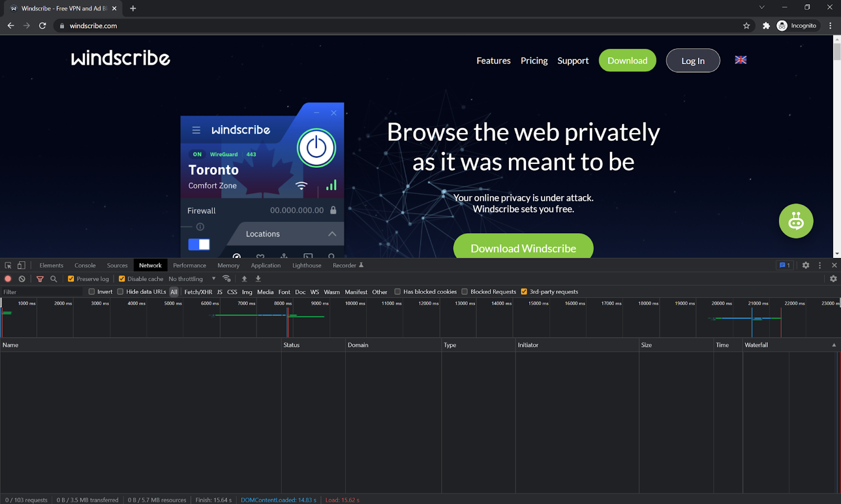
Task: Open the Application tab
Action: click(x=266, y=265)
